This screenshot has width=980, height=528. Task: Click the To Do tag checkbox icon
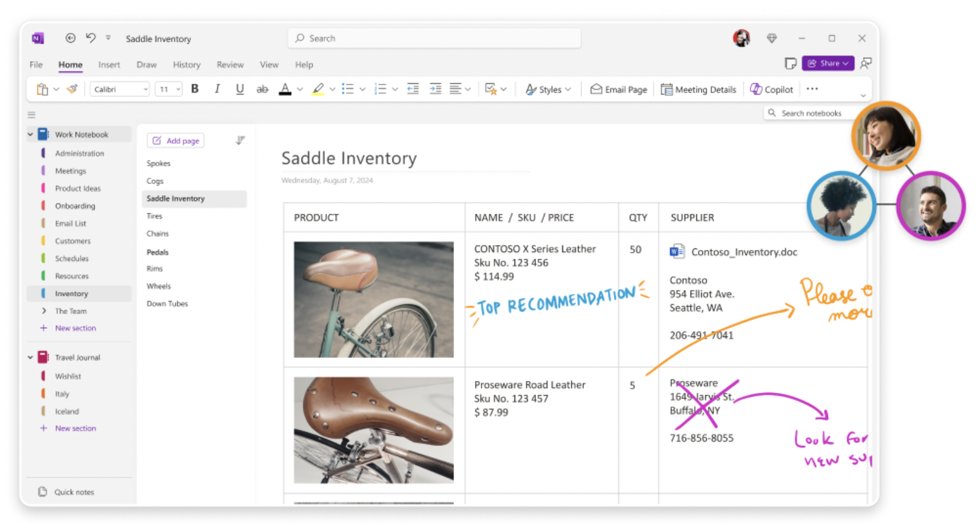(491, 89)
